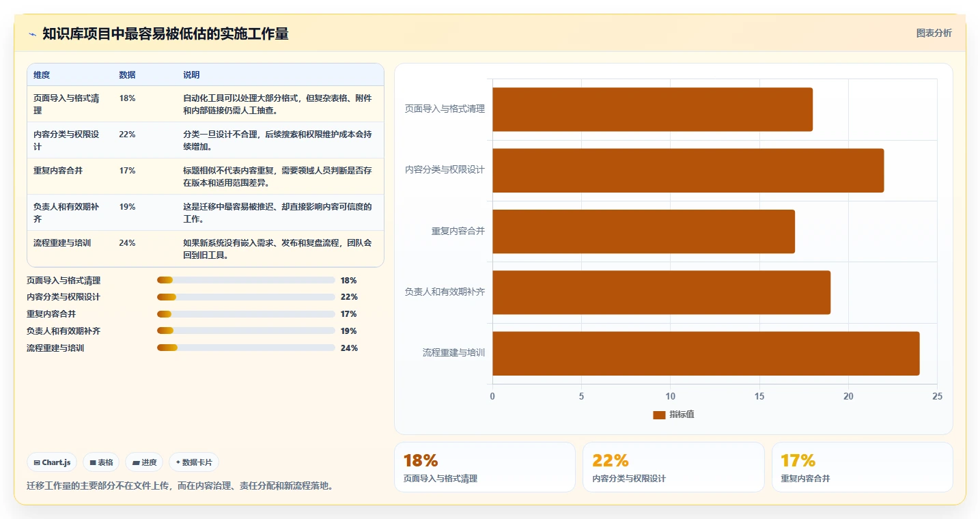
Task: Toggle the 指标值 legend color swatch
Action: point(659,415)
